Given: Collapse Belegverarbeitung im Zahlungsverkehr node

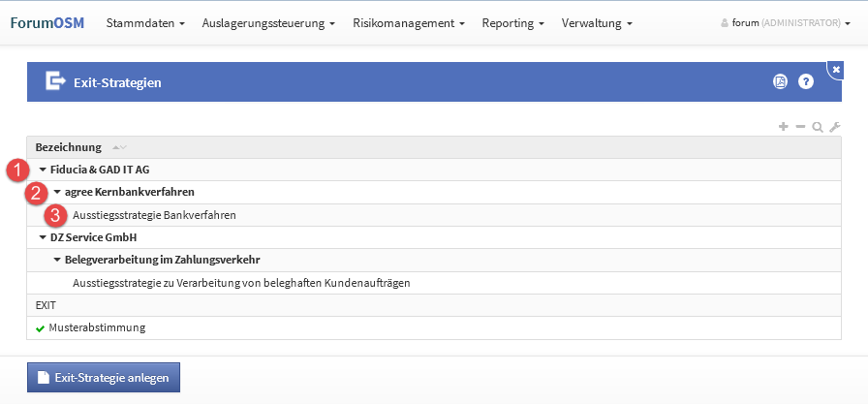Looking at the screenshot, I should [x=57, y=260].
